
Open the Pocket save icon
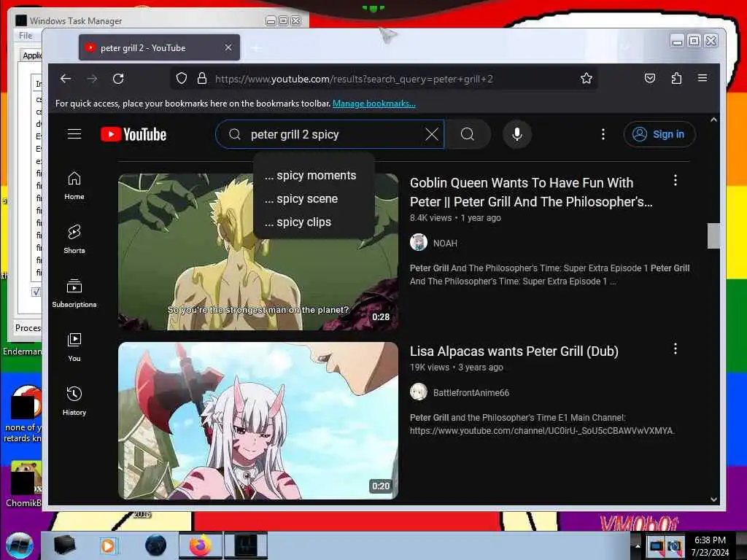[650, 79]
